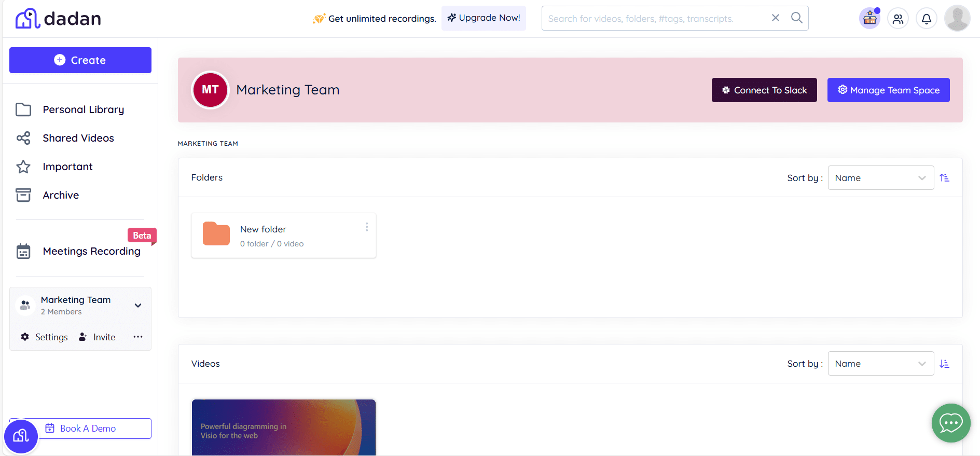
Task: Expand the Marketing Team chevron in sidebar
Action: [138, 306]
